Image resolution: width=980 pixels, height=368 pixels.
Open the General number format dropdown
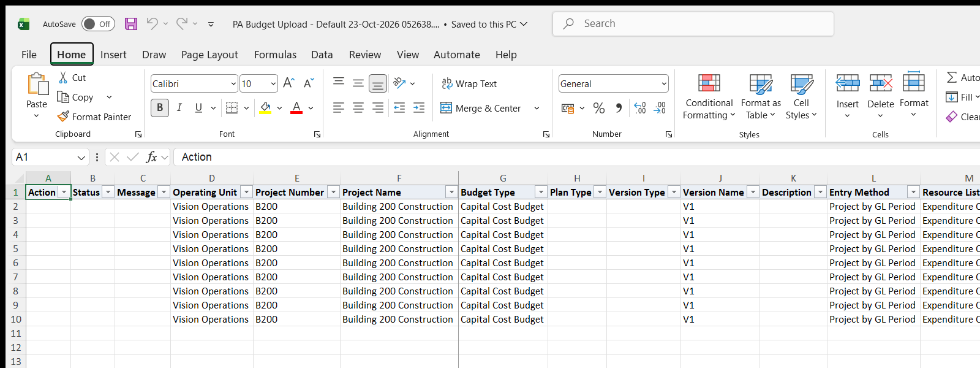664,84
